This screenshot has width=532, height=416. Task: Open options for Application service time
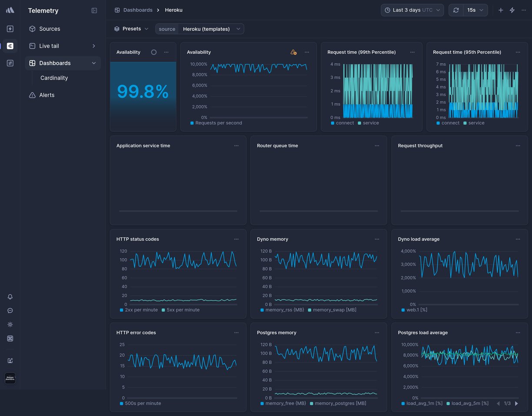(236, 146)
